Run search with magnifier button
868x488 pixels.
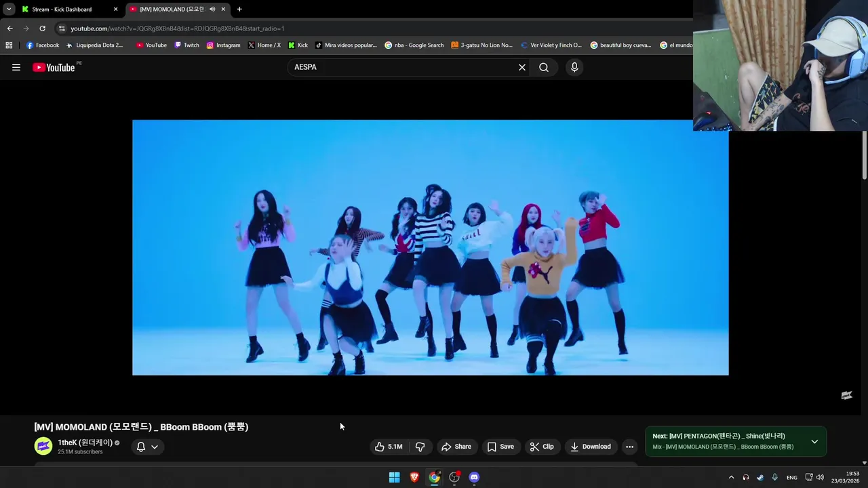[x=544, y=67]
